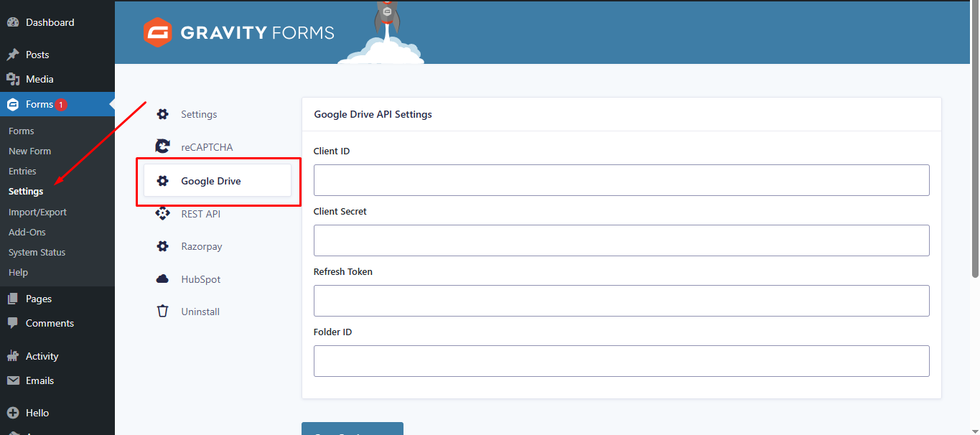Click the Media library icon
Screen dimensions: 980x435
pos(13,79)
